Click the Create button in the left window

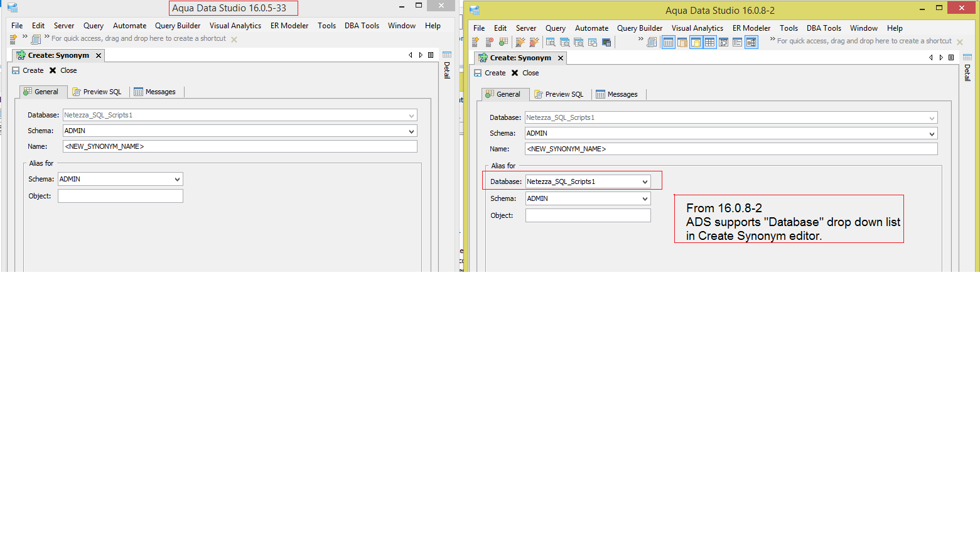(x=28, y=70)
